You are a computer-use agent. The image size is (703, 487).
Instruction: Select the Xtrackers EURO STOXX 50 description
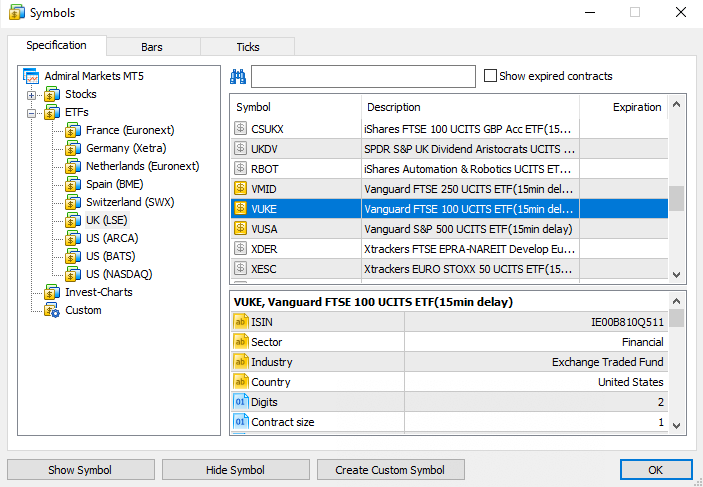(468, 269)
